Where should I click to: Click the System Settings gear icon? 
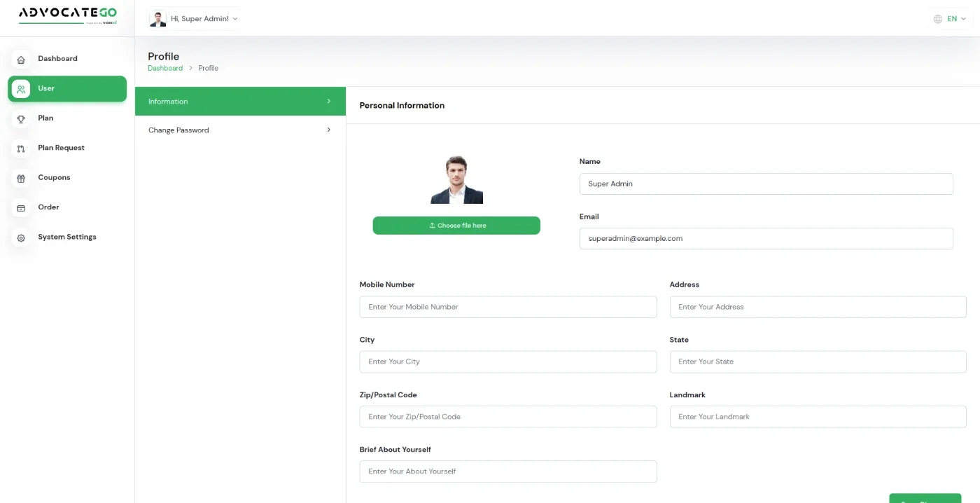[21, 238]
